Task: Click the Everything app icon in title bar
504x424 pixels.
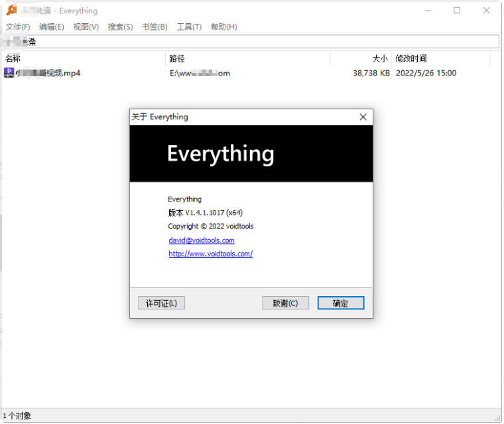Action: [11, 11]
